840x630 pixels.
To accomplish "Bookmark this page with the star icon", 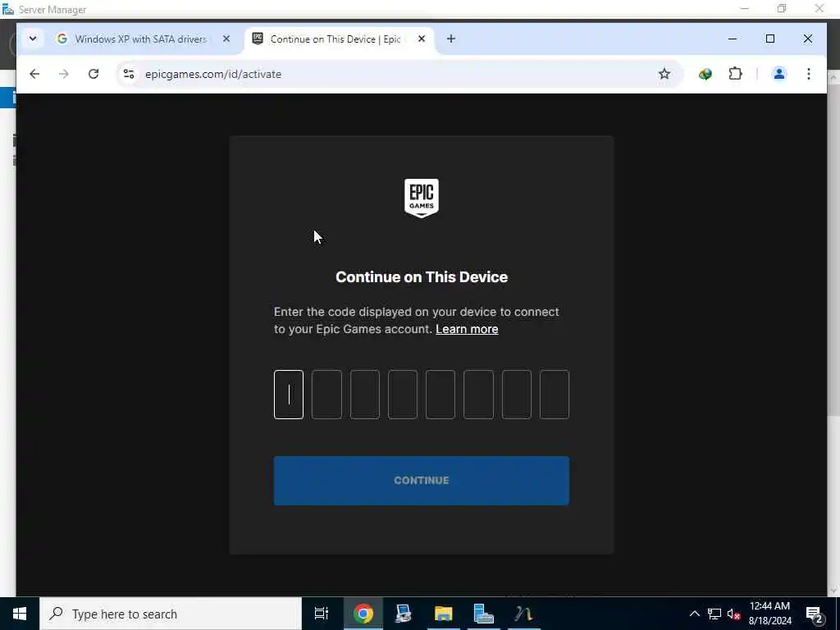I will tap(664, 74).
